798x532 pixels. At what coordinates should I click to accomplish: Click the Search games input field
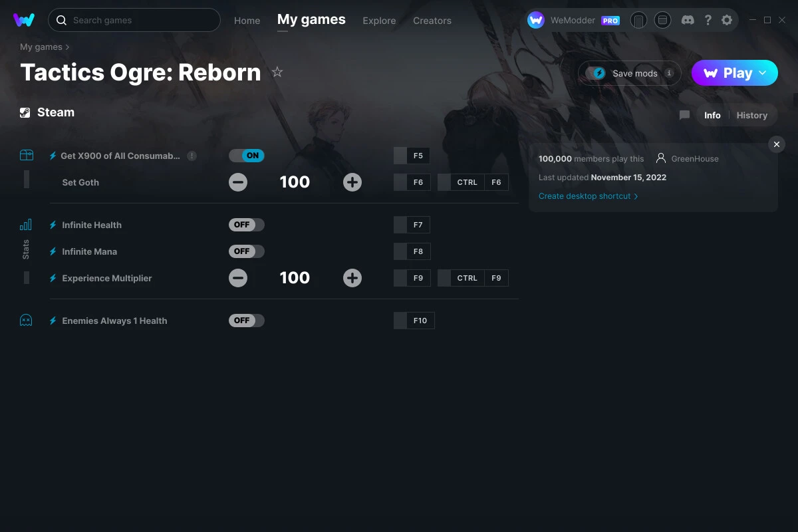(133, 20)
